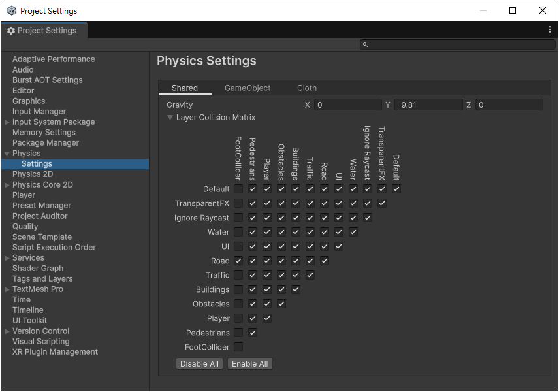
Task: Enable Default and FootCollider collision checkbox
Action: click(x=238, y=189)
